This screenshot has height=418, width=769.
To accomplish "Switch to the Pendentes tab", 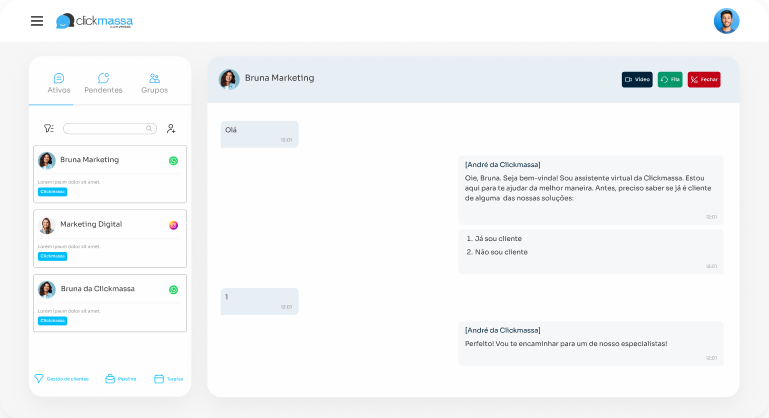I will [103, 83].
